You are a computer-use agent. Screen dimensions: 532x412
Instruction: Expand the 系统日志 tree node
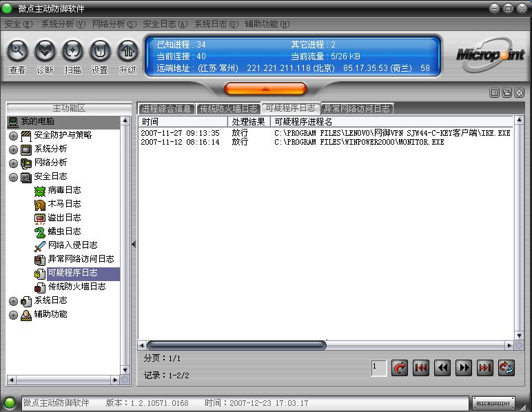click(13, 302)
